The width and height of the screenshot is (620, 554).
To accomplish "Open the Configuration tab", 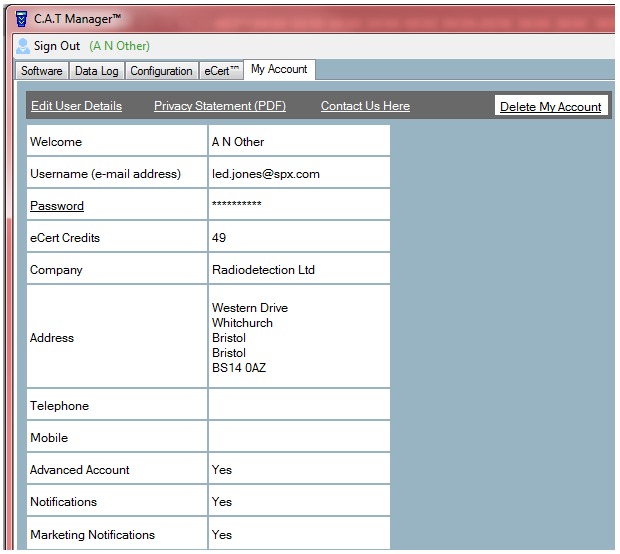I will tap(161, 71).
